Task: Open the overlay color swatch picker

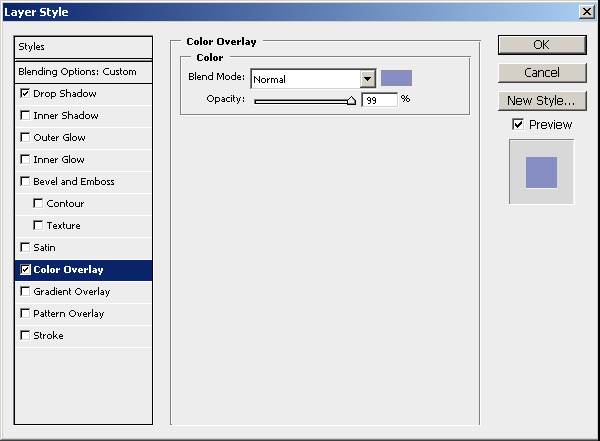Action: (x=396, y=78)
